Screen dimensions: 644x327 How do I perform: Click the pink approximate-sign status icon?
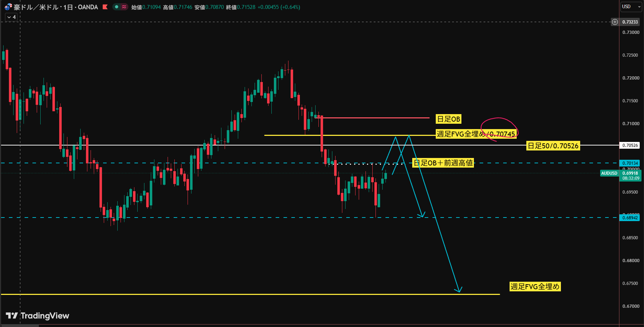[124, 7]
